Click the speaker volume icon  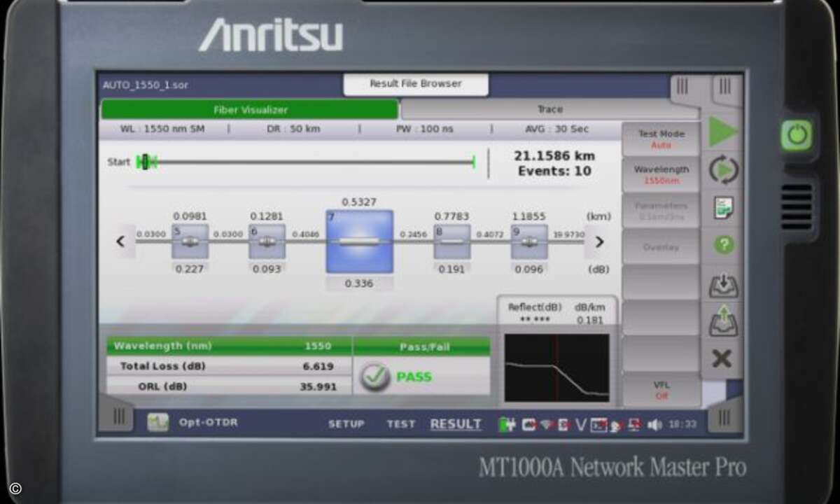point(654,425)
